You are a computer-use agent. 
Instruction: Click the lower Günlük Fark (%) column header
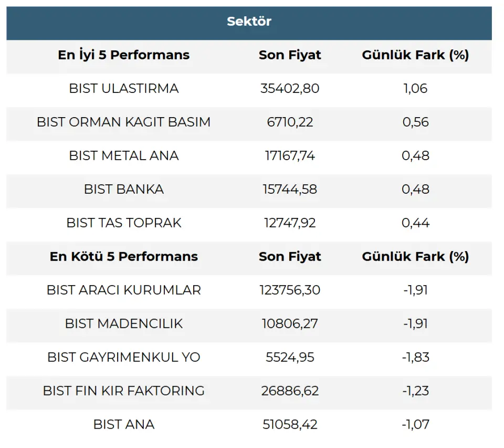click(415, 257)
